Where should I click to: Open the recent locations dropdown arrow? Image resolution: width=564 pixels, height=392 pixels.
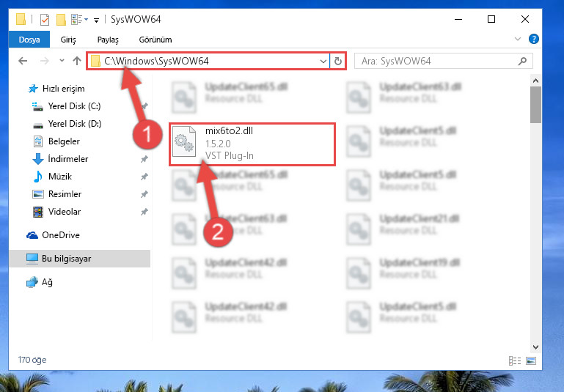tap(62, 60)
